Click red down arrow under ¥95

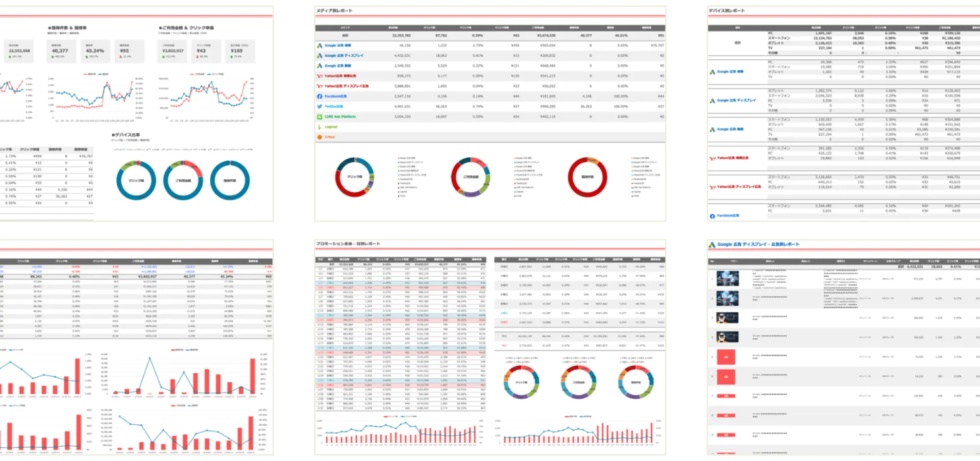[x=121, y=57]
